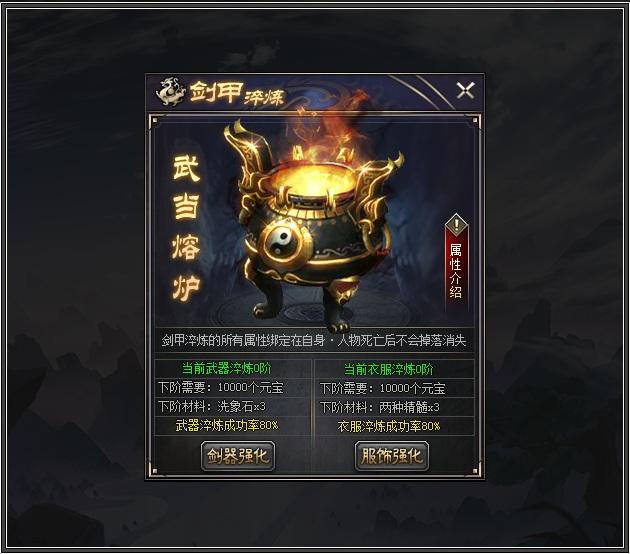Click the exclamation mark diamond icon
The height and width of the screenshot is (554, 630).
point(456,223)
